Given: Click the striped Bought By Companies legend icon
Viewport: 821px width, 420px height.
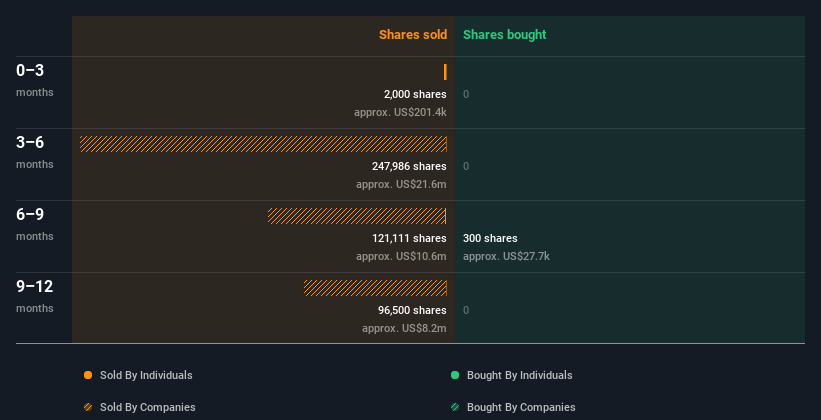Looking at the screenshot, I should click(x=455, y=407).
